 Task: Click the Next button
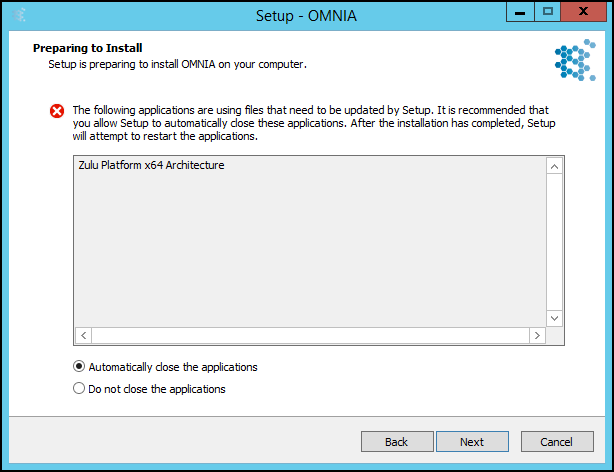click(x=472, y=442)
